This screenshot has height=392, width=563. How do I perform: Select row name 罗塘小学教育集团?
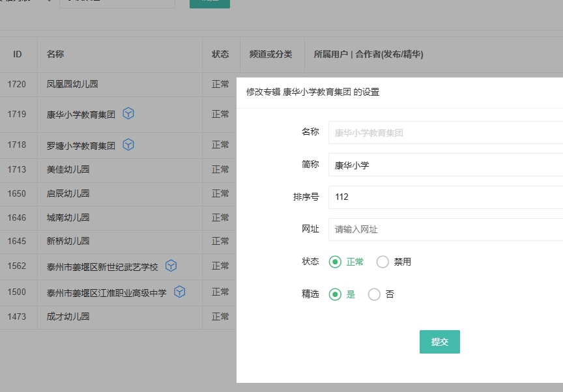[81, 146]
